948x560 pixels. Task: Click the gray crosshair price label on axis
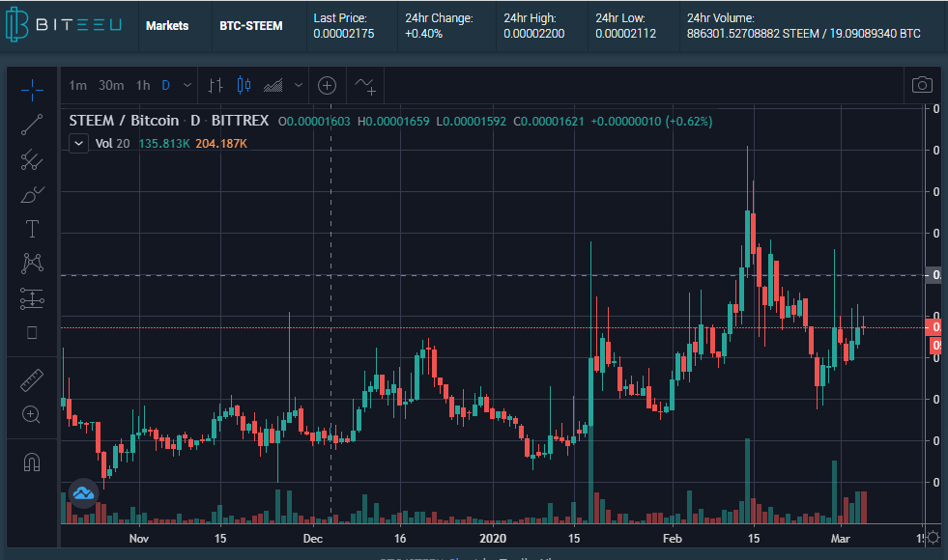click(934, 275)
